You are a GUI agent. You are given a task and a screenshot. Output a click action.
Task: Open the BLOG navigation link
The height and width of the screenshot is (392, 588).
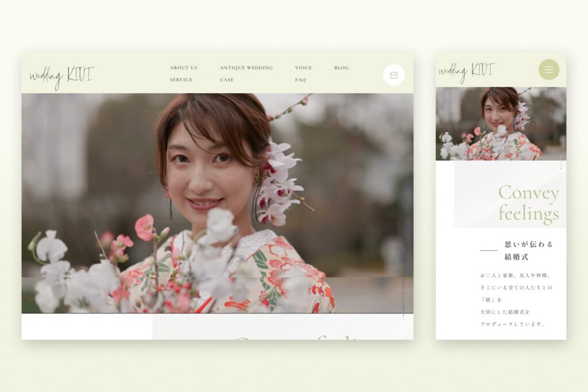[x=341, y=68]
